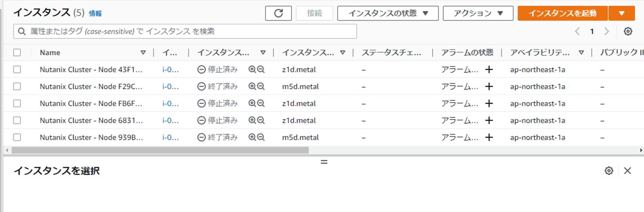This screenshot has width=644, height=212.
Task: Sort by Name column arrow
Action: click(143, 53)
